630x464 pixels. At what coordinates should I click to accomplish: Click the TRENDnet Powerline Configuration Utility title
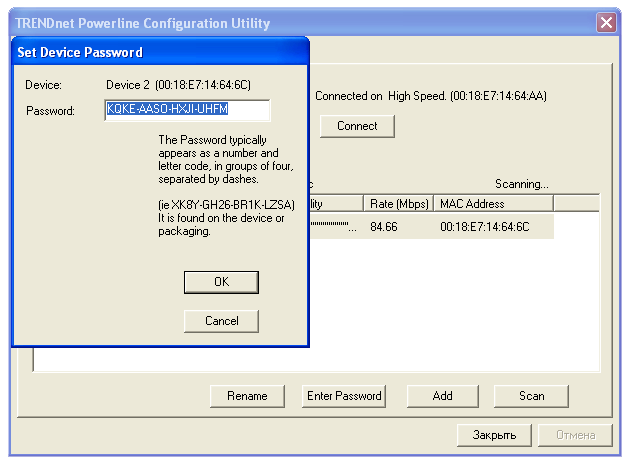tap(143, 23)
